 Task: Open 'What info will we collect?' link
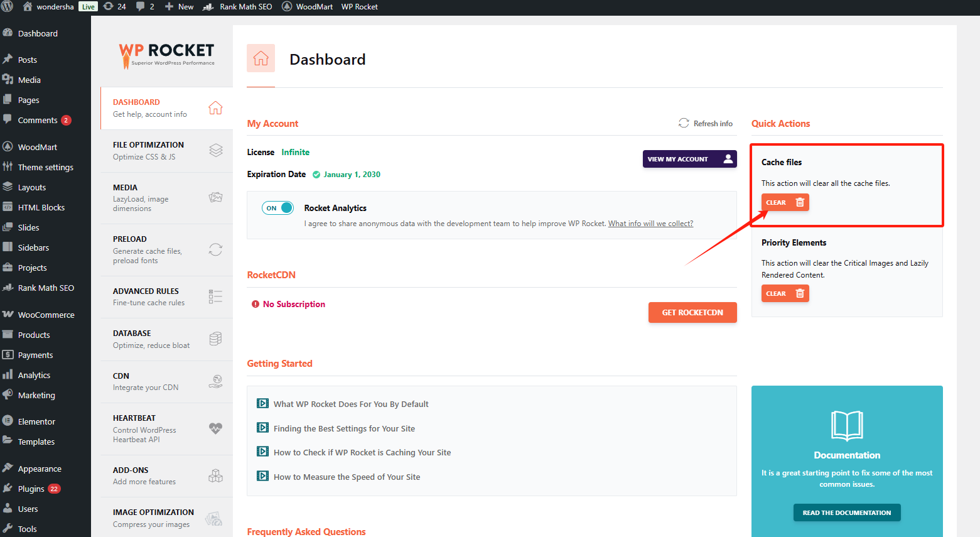pyautogui.click(x=650, y=224)
